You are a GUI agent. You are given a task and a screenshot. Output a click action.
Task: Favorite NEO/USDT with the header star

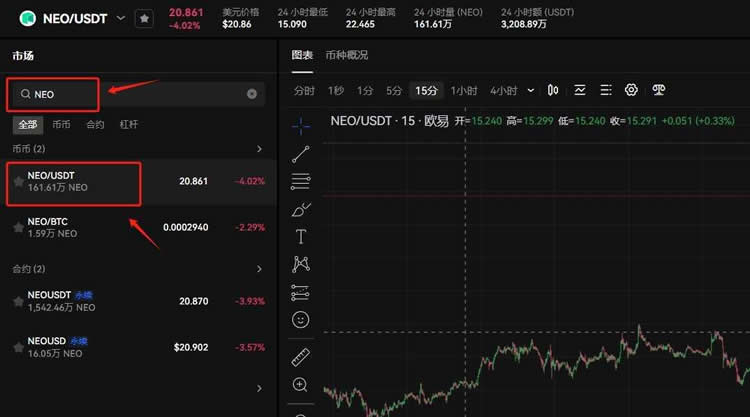pyautogui.click(x=145, y=18)
